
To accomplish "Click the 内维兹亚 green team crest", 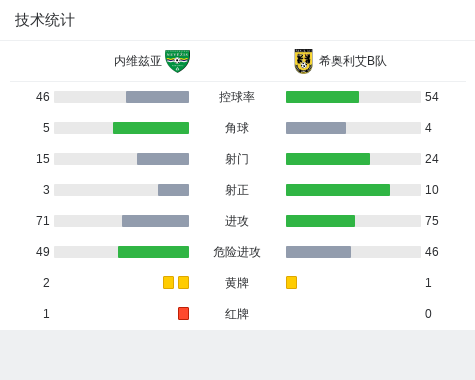I will click(178, 61).
